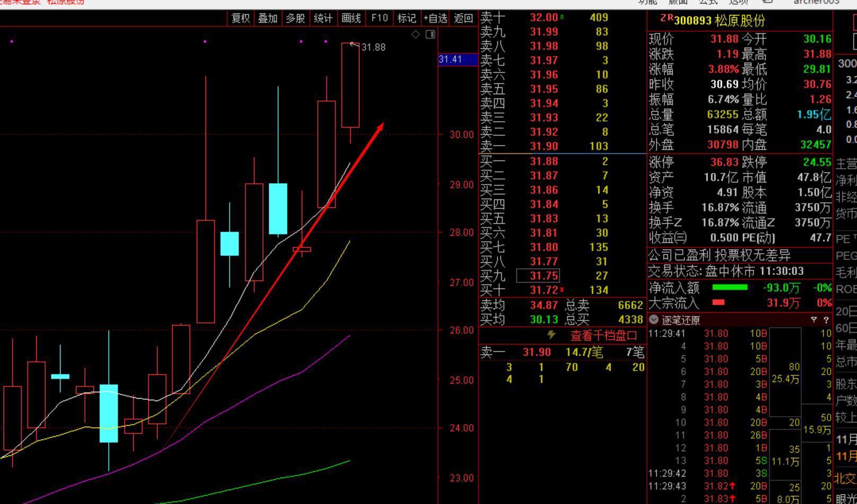This screenshot has width=857, height=504.
Task: Click the 外盘 value 30798
Action: point(722,145)
